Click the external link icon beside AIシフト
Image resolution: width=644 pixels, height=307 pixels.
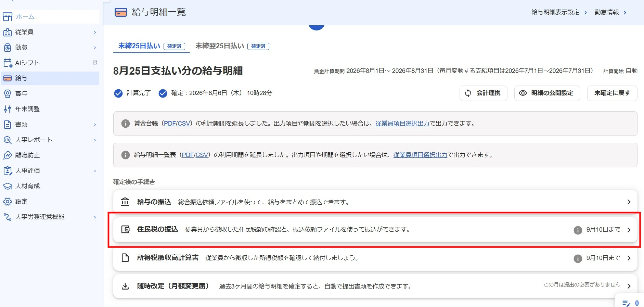95,63
